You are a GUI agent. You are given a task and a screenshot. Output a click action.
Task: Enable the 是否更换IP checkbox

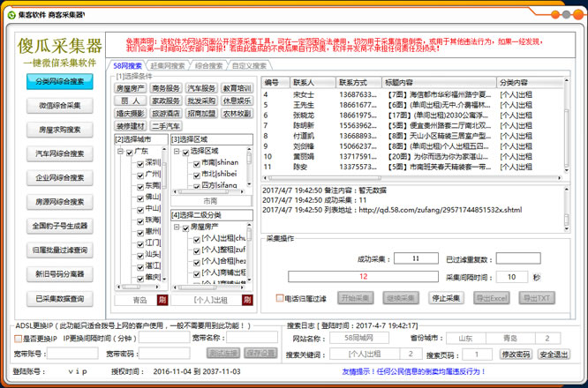[19, 338]
